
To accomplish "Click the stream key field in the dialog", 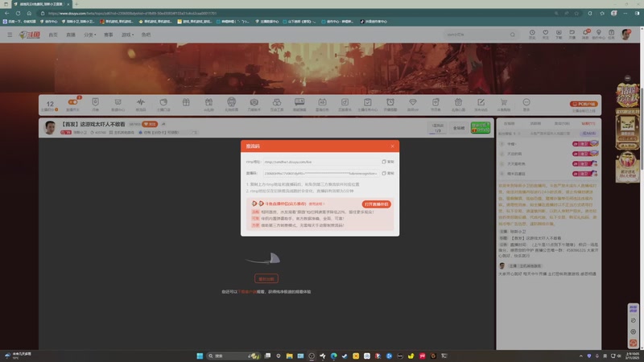I will point(321,173).
